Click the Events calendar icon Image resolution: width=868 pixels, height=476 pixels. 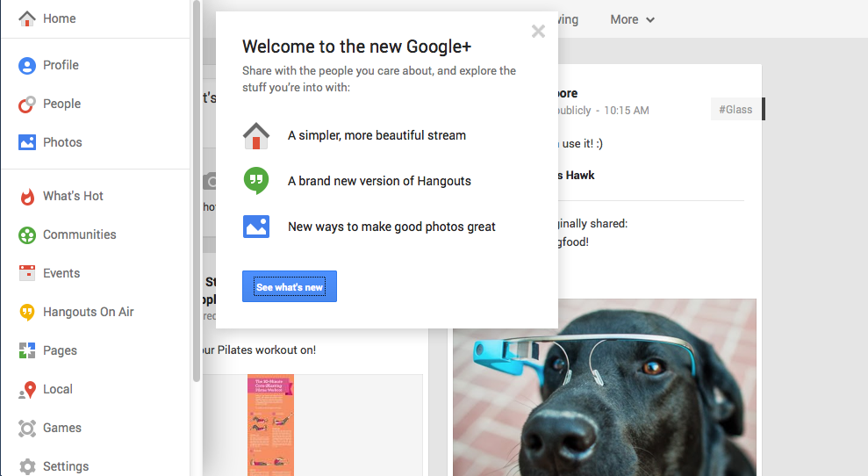click(x=27, y=273)
